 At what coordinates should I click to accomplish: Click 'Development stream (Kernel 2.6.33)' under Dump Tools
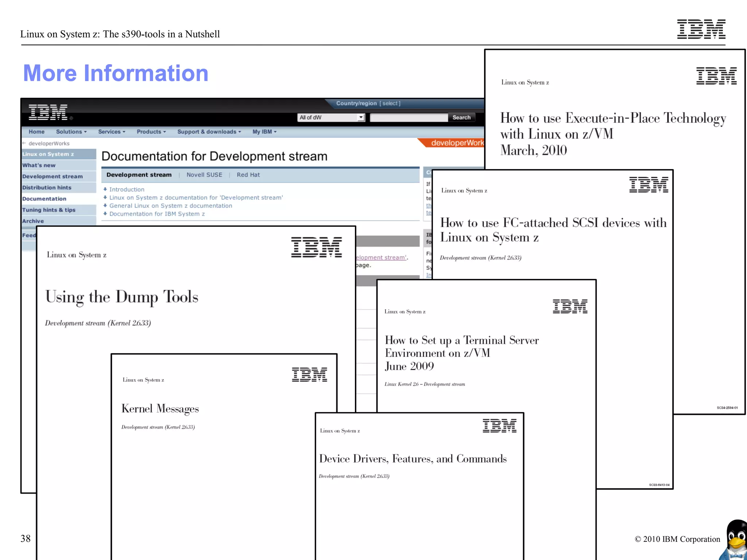point(98,323)
